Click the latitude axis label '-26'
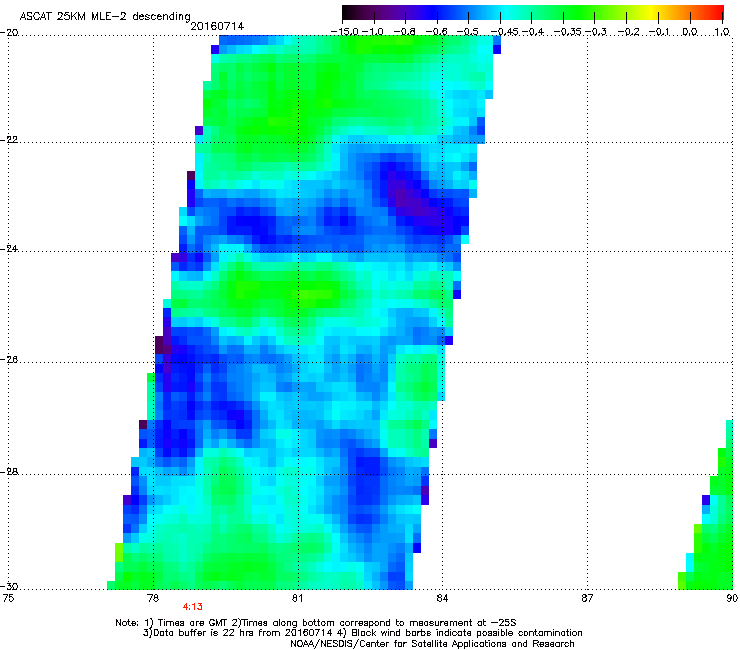Viewport: 740px width, 650px height. pyautogui.click(x=9, y=360)
